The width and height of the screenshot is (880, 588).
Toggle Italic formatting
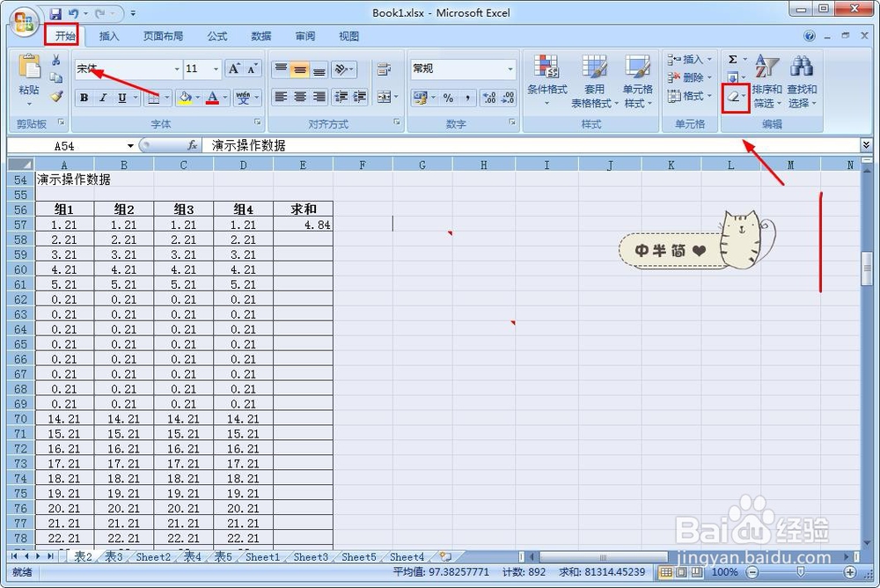click(103, 98)
